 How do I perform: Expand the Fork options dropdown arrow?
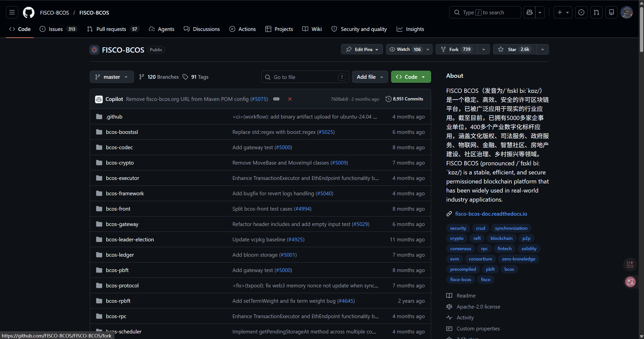pyautogui.click(x=483, y=49)
